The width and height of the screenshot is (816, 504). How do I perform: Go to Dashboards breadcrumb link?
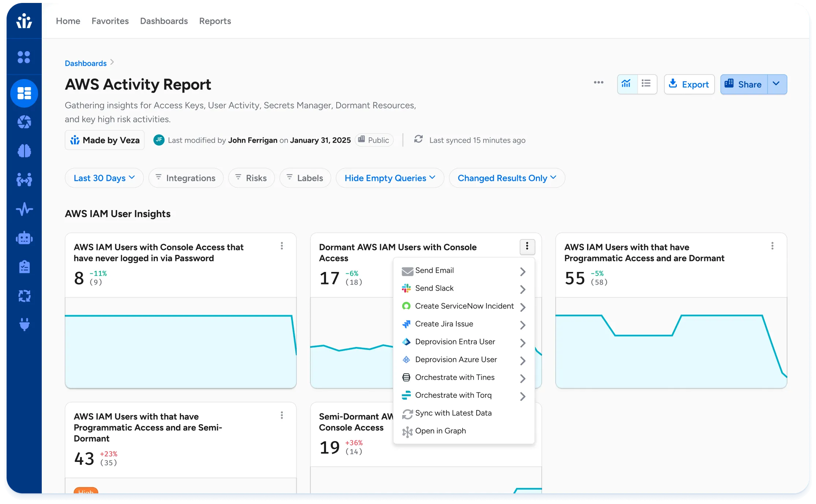coord(85,63)
